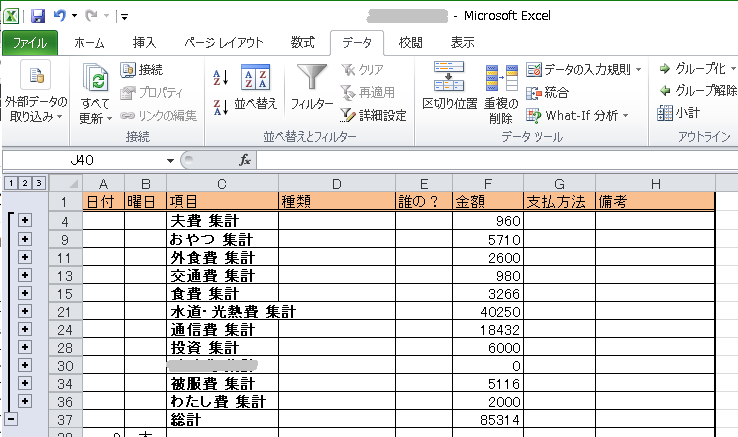
Task: Click the 小計 subtotal button
Action: [x=679, y=113]
